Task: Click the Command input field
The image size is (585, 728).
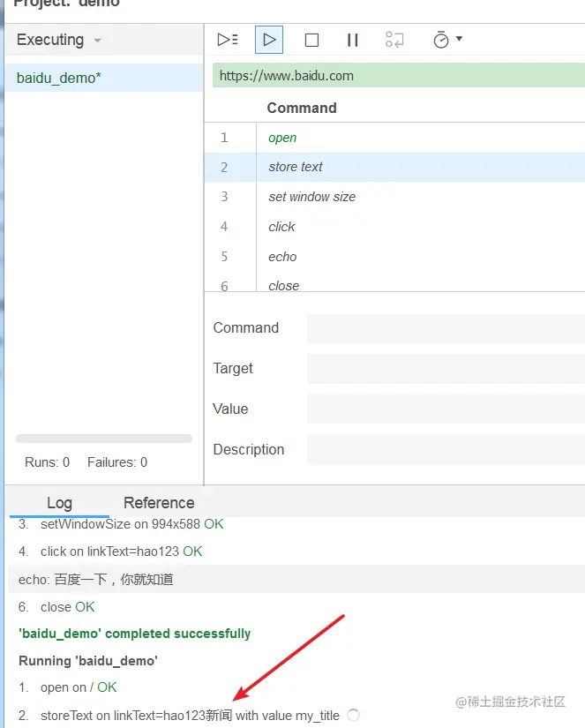Action: click(446, 328)
